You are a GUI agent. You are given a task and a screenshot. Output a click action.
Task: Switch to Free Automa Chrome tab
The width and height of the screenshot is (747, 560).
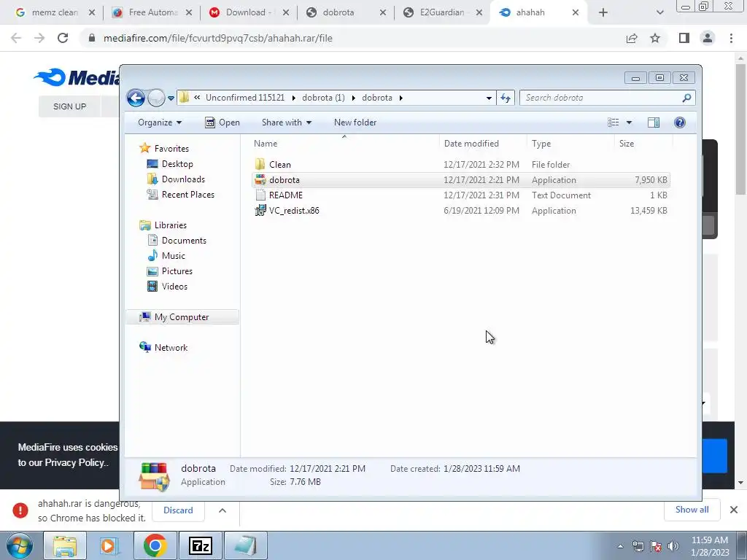tap(152, 12)
